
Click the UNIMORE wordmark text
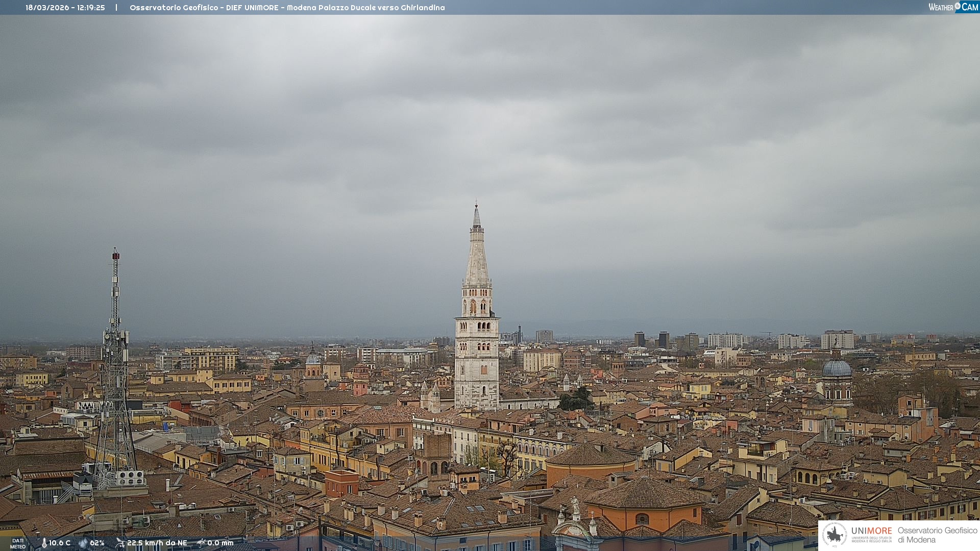point(871,531)
